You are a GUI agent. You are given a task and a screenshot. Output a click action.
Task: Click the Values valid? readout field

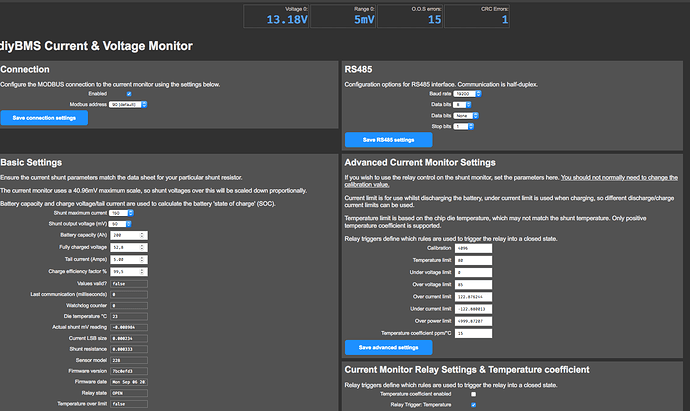[129, 284]
